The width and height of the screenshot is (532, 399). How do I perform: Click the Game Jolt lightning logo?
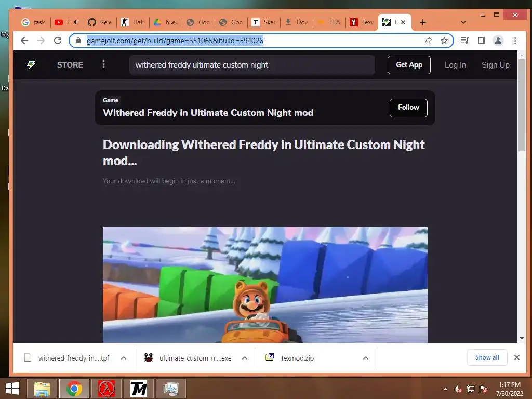(31, 65)
